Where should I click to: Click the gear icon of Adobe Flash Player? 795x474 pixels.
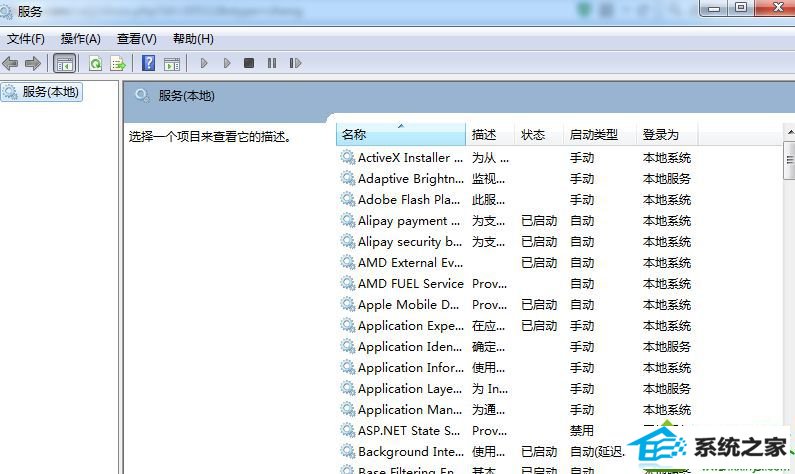tap(347, 199)
